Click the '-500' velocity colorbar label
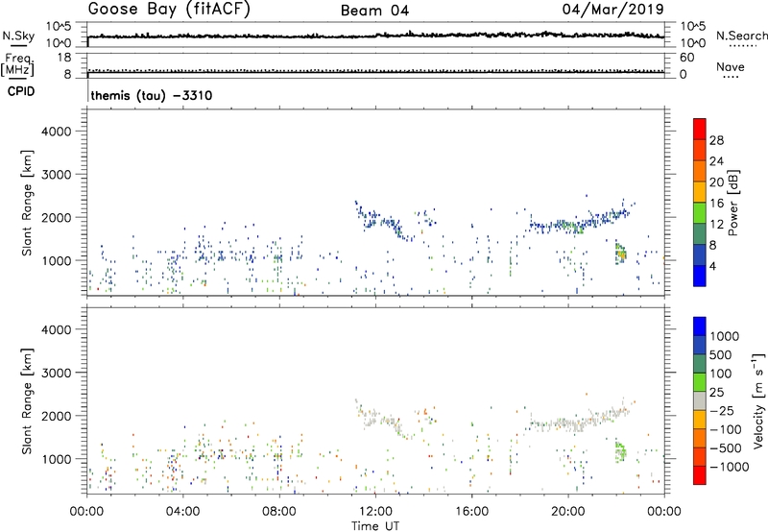This screenshot has height=532, width=768. click(726, 448)
